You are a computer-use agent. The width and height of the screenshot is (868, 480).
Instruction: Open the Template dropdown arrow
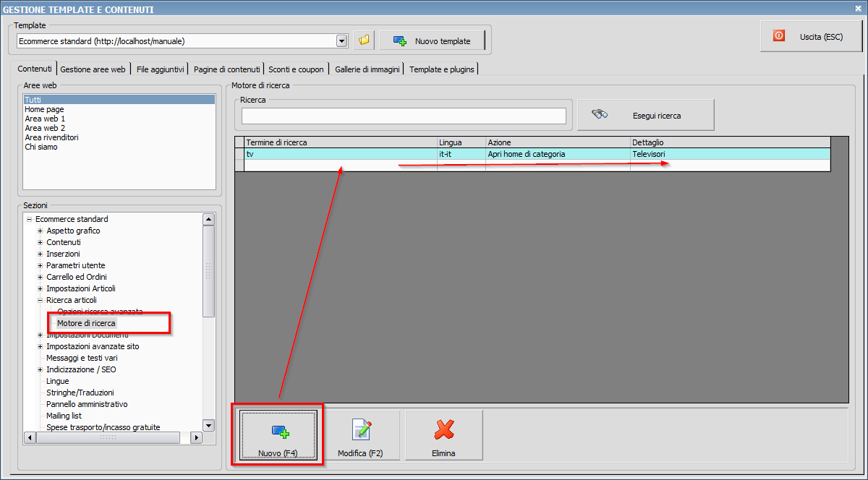(342, 40)
